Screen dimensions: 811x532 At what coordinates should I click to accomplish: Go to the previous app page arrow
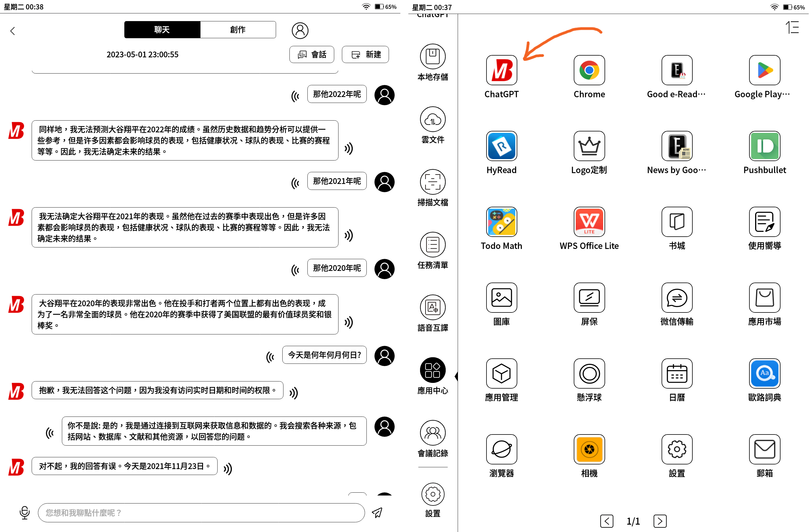pos(607,521)
